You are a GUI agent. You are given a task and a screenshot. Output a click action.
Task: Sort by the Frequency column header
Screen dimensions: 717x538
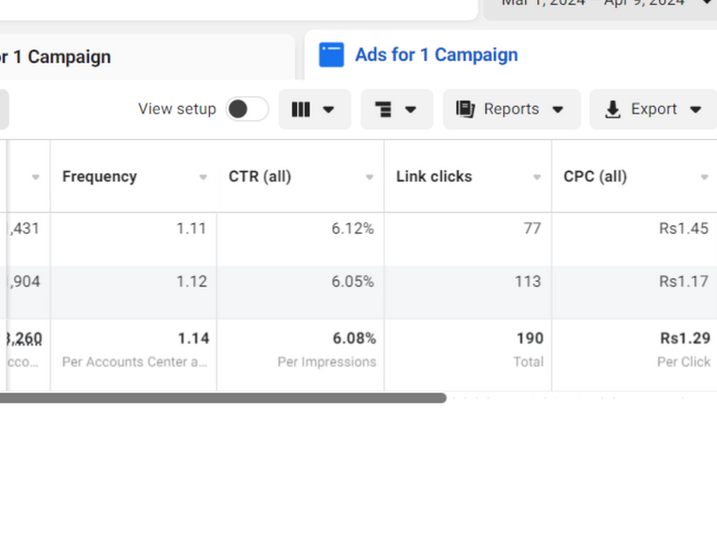[x=99, y=176]
